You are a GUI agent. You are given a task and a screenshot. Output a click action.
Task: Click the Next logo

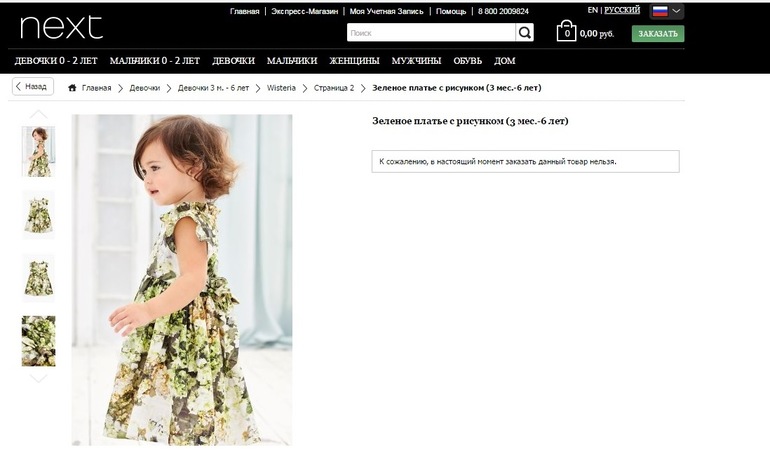click(x=61, y=26)
